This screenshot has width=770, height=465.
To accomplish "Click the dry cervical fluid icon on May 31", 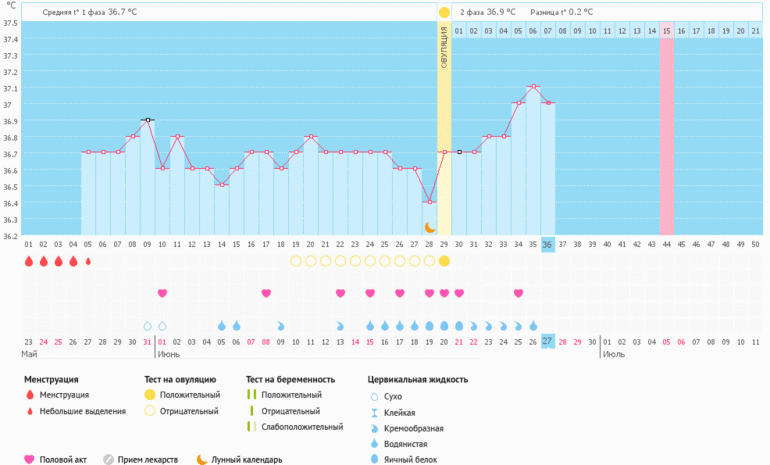I will tap(147, 326).
